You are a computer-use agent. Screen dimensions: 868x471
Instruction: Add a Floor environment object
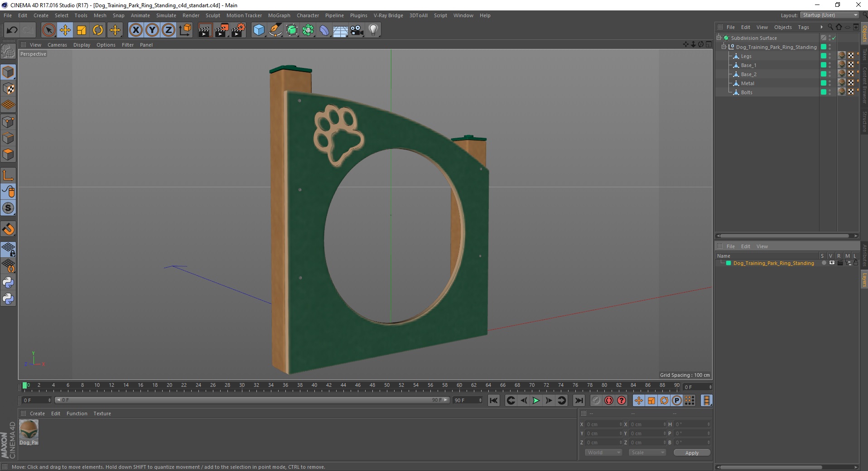point(341,30)
